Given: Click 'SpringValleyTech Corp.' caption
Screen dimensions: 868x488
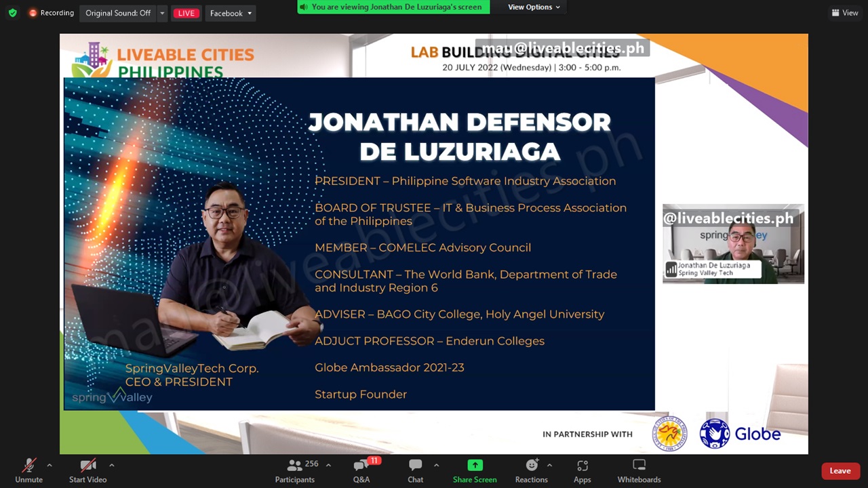Looking at the screenshot, I should (192, 369).
